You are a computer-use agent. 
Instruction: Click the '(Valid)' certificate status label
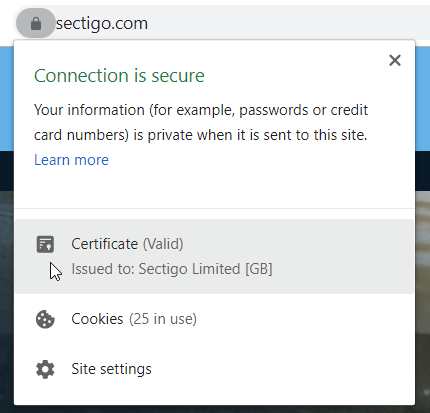(163, 244)
